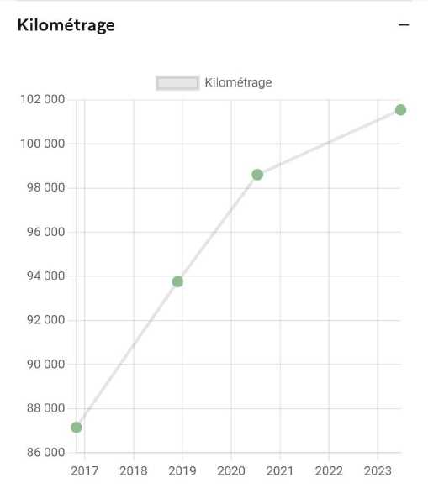Click the 2023 x-axis label
The width and height of the screenshot is (428, 504).
(x=378, y=471)
